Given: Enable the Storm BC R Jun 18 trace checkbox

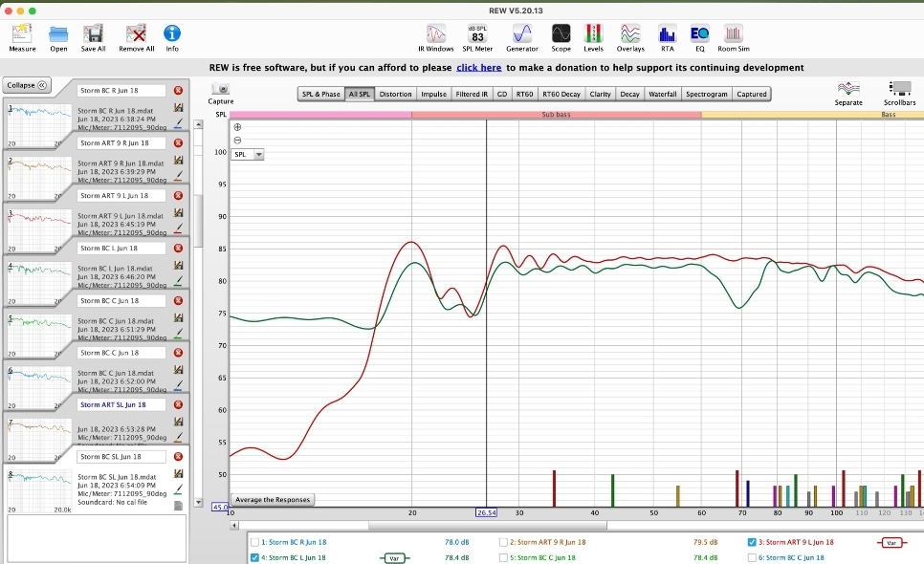Looking at the screenshot, I should (x=254, y=542).
